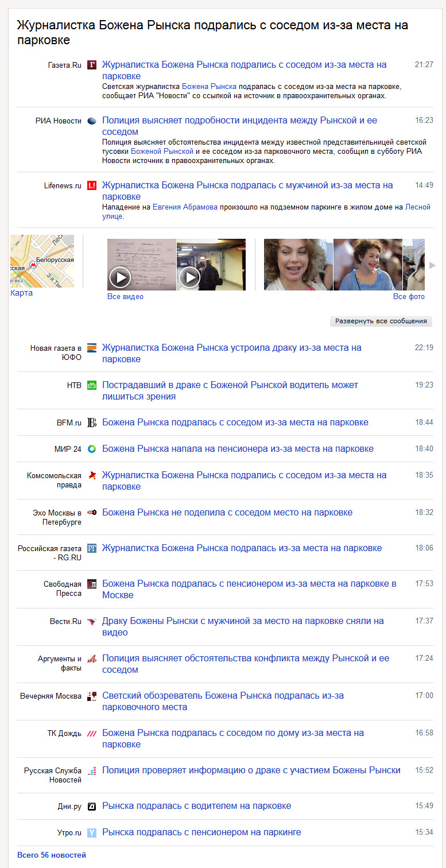446x868 pixels.
Task: Play the first video with document thumbnail
Action: click(120, 278)
